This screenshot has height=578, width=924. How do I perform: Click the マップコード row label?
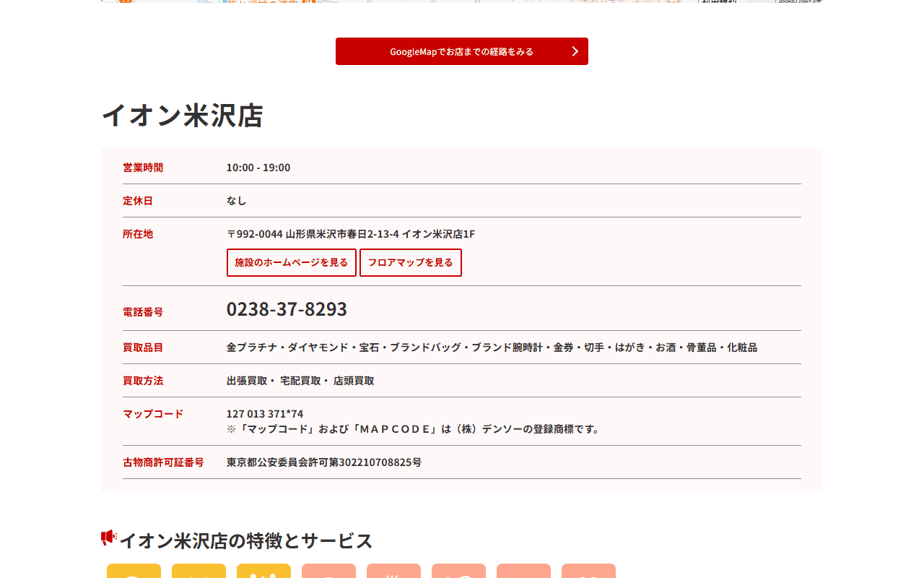point(153,414)
